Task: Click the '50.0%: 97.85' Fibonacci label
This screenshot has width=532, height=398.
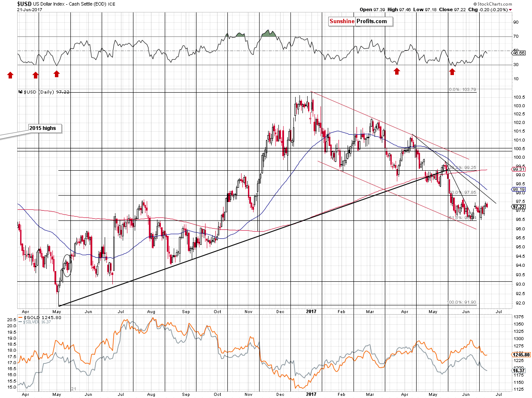Action: point(462,193)
